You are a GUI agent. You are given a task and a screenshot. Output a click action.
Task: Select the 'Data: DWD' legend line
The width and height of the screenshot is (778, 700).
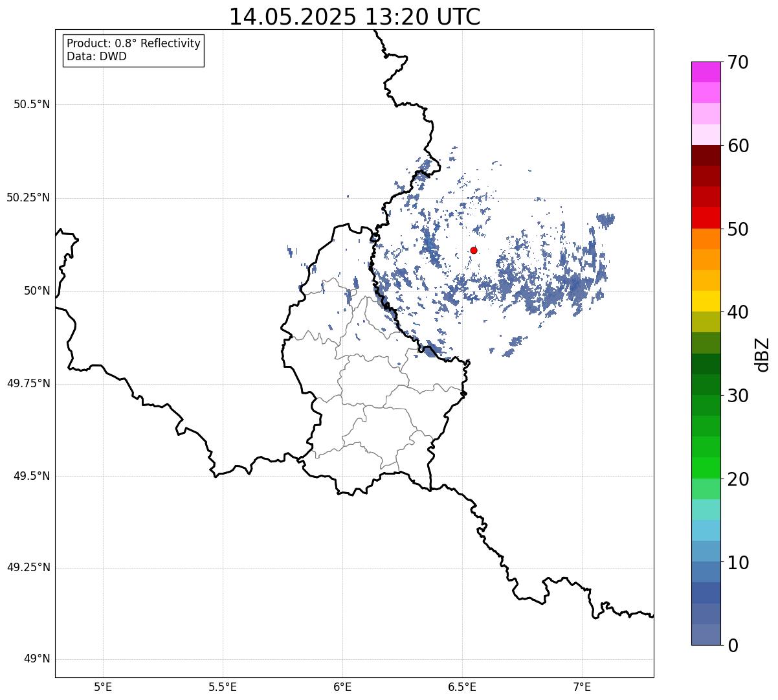96,56
